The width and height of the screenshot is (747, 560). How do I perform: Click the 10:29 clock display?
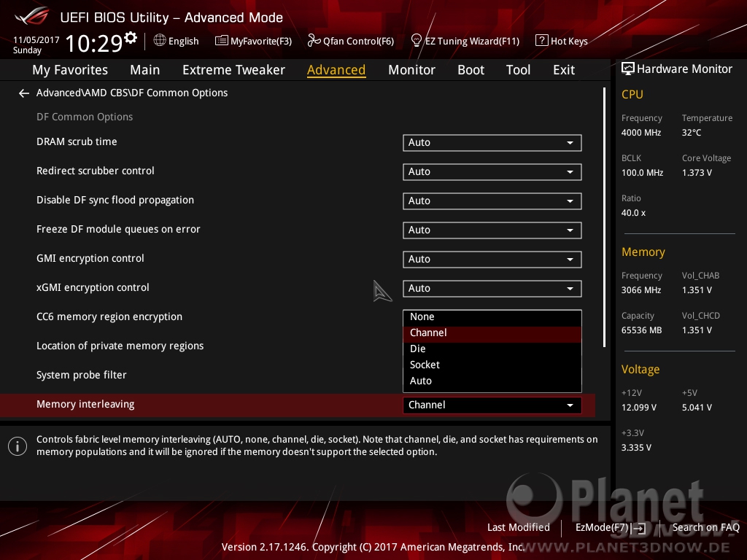[94, 43]
